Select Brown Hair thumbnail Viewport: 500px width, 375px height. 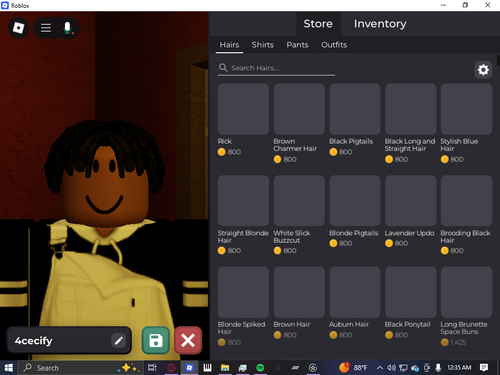299,292
